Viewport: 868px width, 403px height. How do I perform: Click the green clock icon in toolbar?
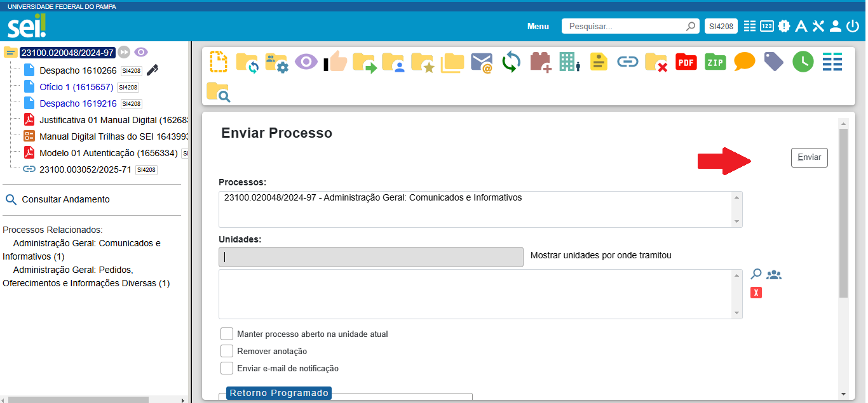click(803, 62)
